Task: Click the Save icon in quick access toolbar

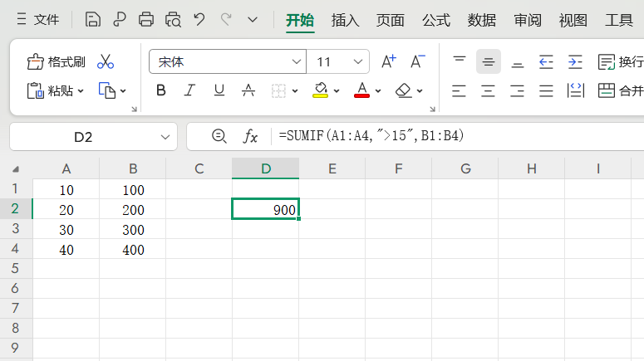Action: click(x=94, y=19)
